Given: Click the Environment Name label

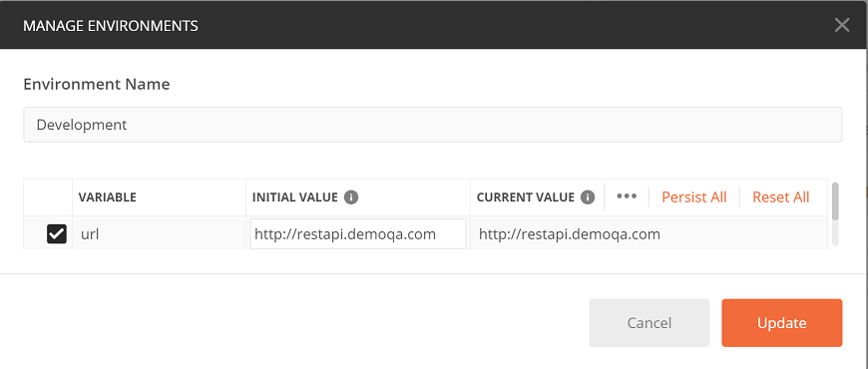Looking at the screenshot, I should pyautogui.click(x=97, y=84).
